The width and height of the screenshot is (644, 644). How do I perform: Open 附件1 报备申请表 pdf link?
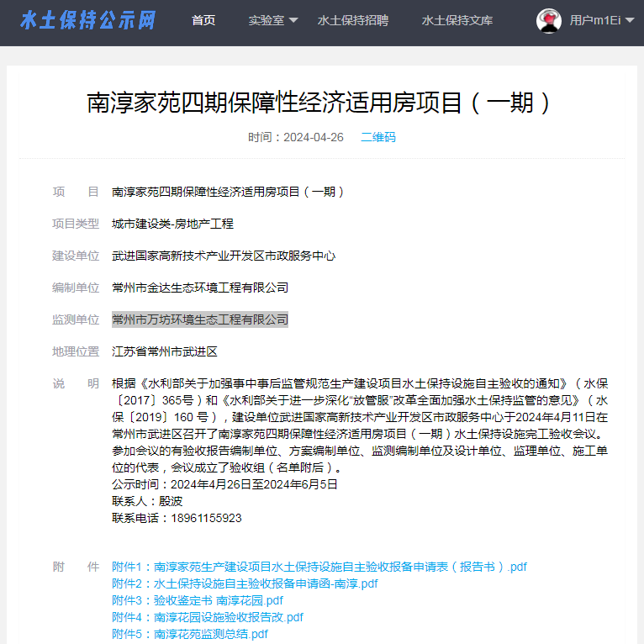click(x=319, y=567)
